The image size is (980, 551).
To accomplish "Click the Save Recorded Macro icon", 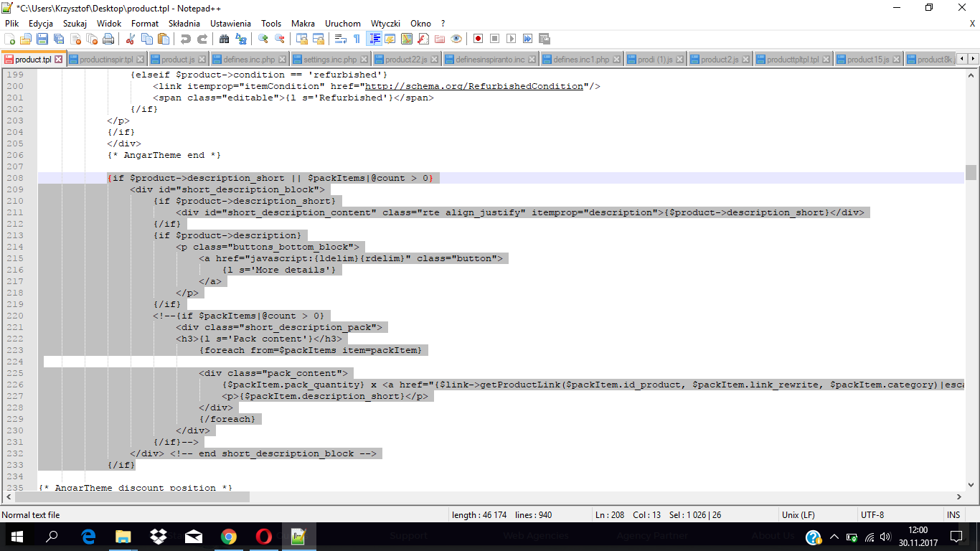I will [x=545, y=39].
